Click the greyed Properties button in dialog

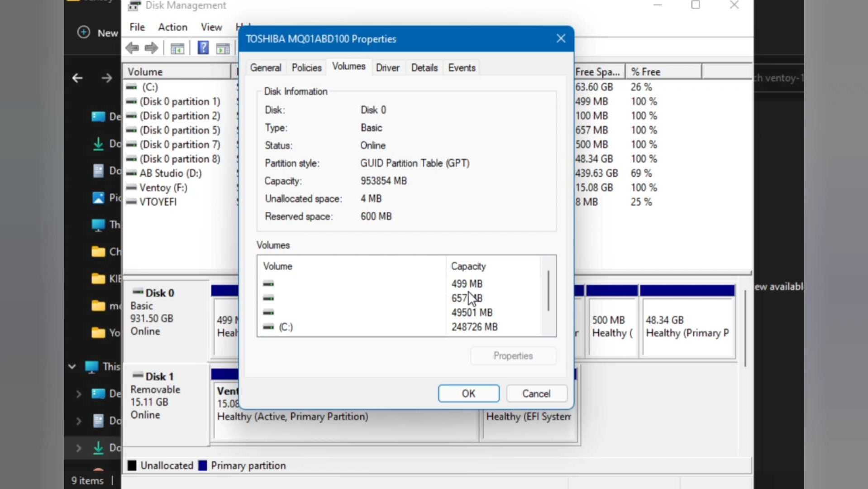click(x=513, y=355)
